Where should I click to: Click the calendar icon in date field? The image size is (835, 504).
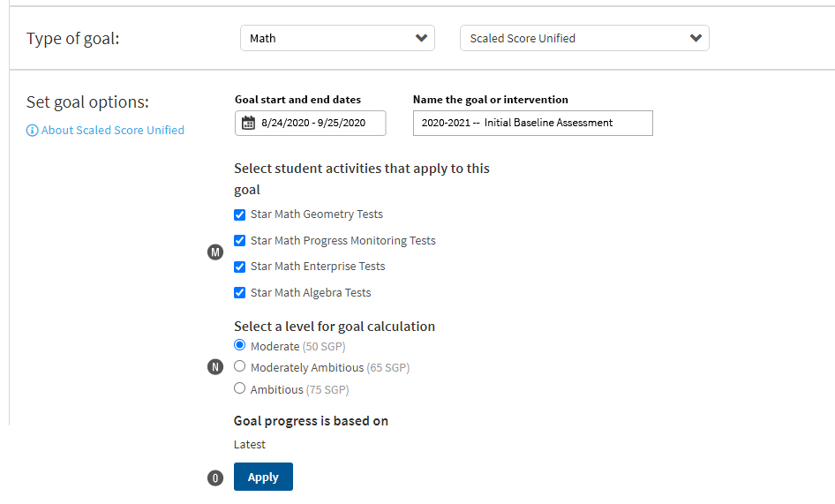click(x=248, y=123)
